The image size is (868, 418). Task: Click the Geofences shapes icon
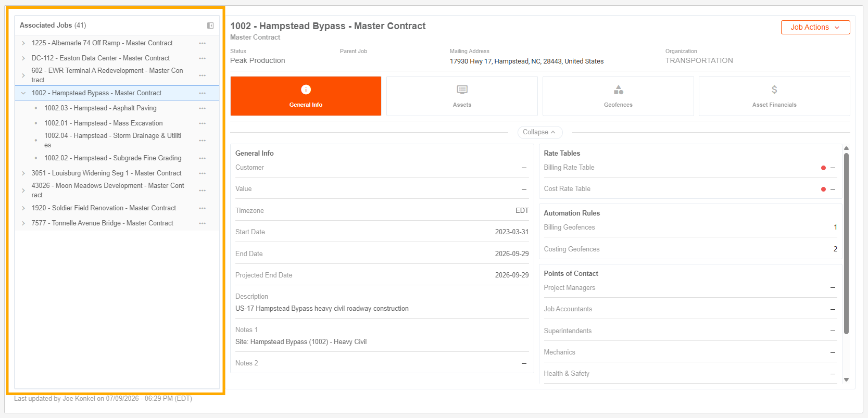click(x=618, y=90)
